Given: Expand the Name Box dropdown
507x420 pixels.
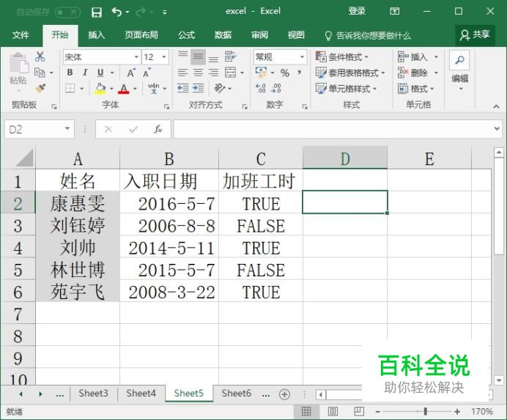Looking at the screenshot, I should click(x=67, y=129).
